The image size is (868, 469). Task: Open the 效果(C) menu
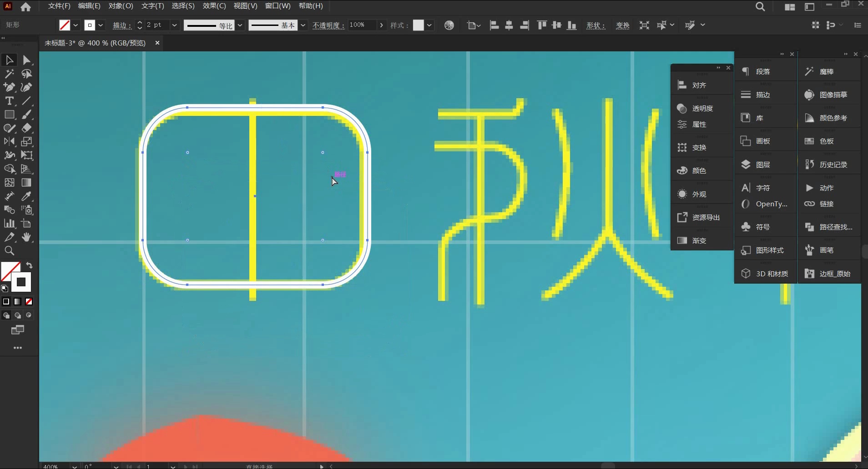pos(214,6)
